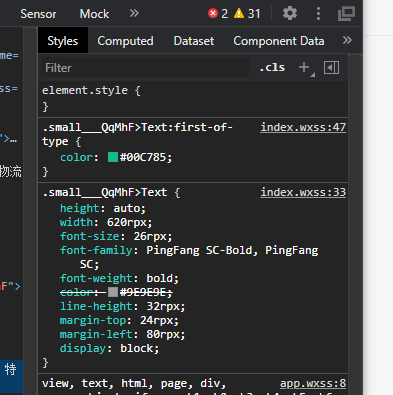This screenshot has width=393, height=395.
Task: Click the yellow warning count icon
Action: click(239, 13)
